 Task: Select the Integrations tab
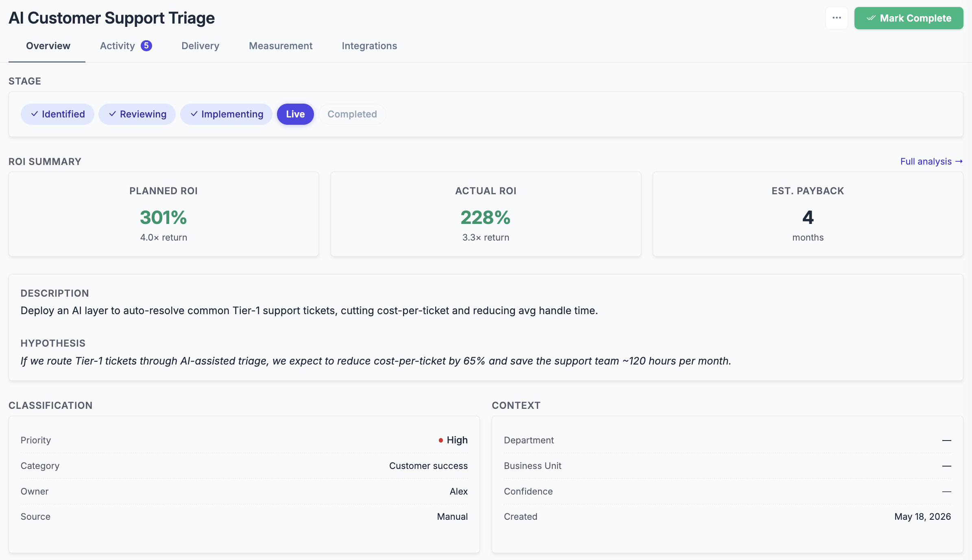pos(369,46)
